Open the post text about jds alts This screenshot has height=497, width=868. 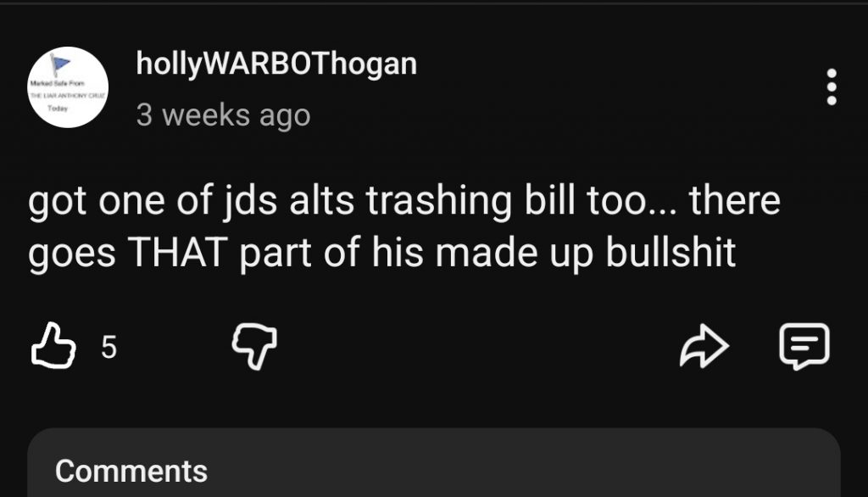pyautogui.click(x=404, y=226)
